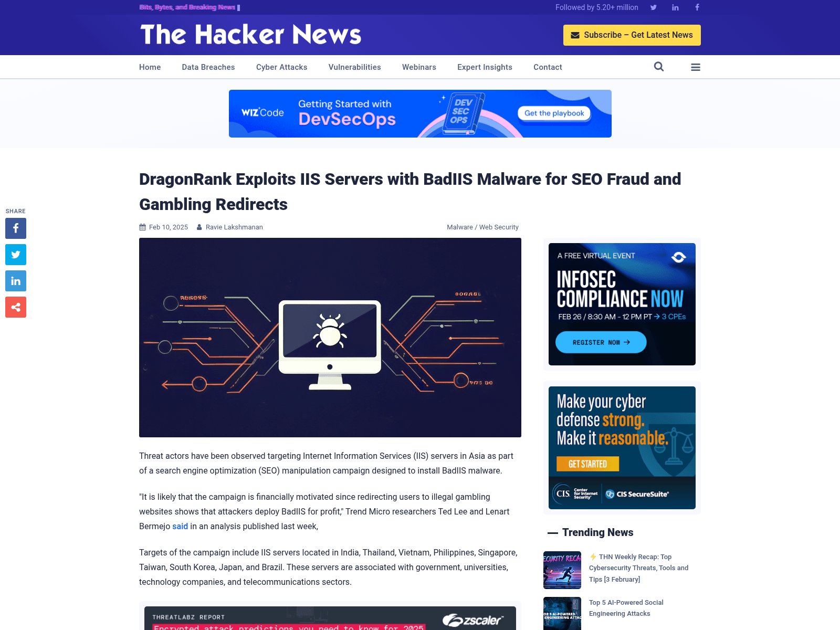This screenshot has height=630, width=840.
Task: Click 'Followed by 5.20+ million' text
Action: tap(597, 7)
